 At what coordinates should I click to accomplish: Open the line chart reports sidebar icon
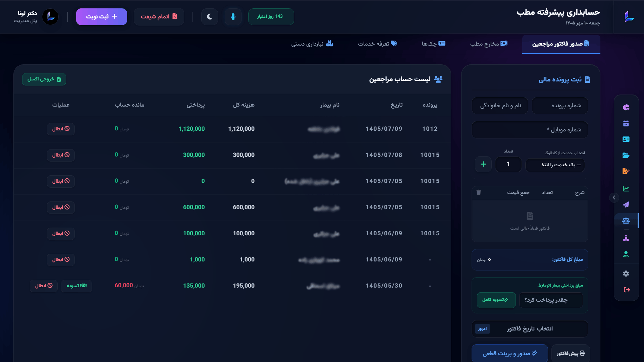(x=626, y=189)
